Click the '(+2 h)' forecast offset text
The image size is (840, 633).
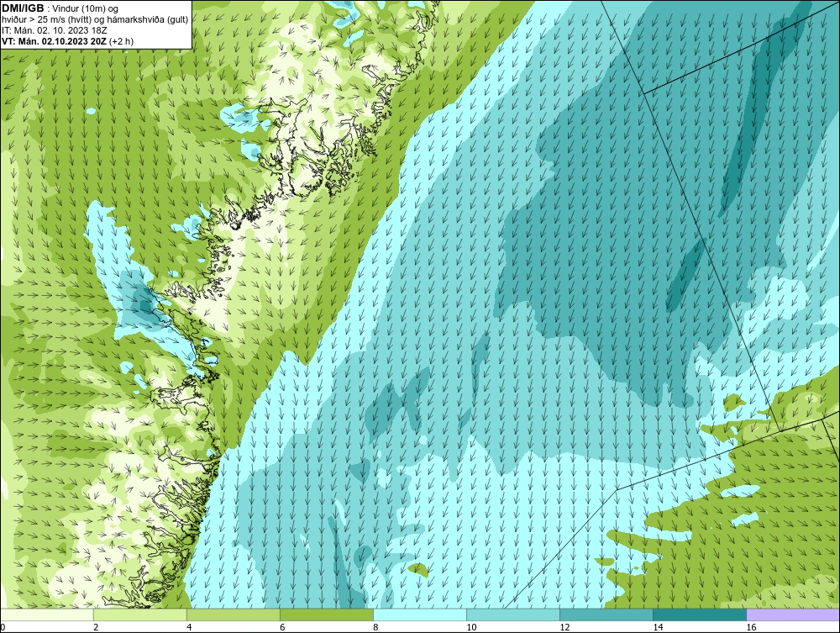pos(122,41)
